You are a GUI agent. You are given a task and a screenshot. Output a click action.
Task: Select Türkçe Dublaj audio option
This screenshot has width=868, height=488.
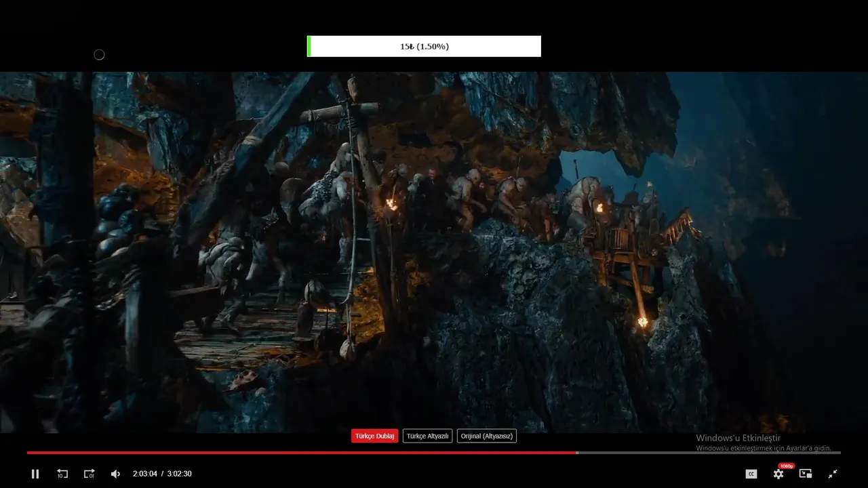click(x=374, y=436)
